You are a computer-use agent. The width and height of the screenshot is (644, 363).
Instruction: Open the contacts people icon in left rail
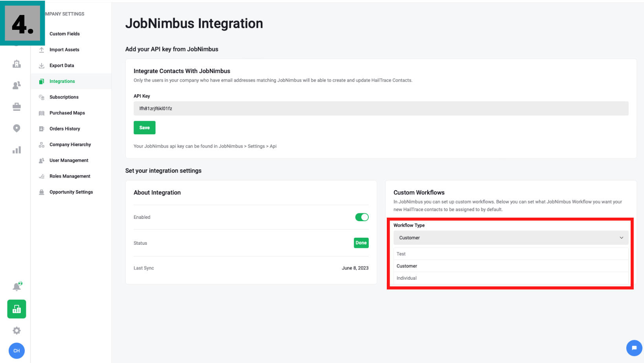(x=16, y=85)
